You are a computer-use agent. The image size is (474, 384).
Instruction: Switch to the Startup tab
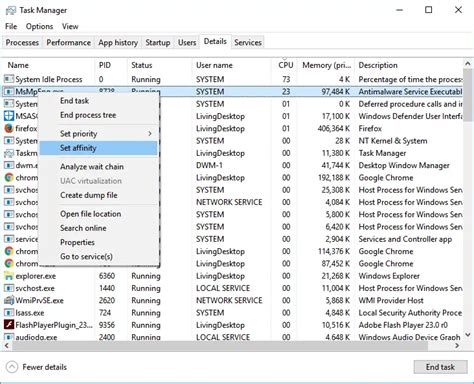[x=158, y=43]
